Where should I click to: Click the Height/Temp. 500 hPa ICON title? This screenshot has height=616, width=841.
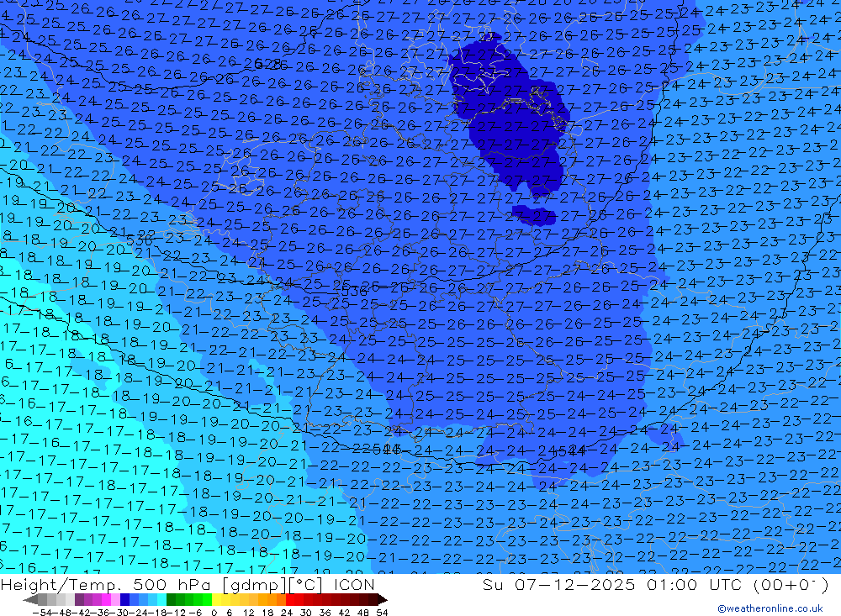pos(188,584)
